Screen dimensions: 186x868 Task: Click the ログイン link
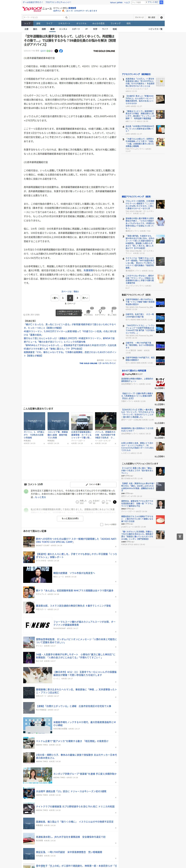57,11
